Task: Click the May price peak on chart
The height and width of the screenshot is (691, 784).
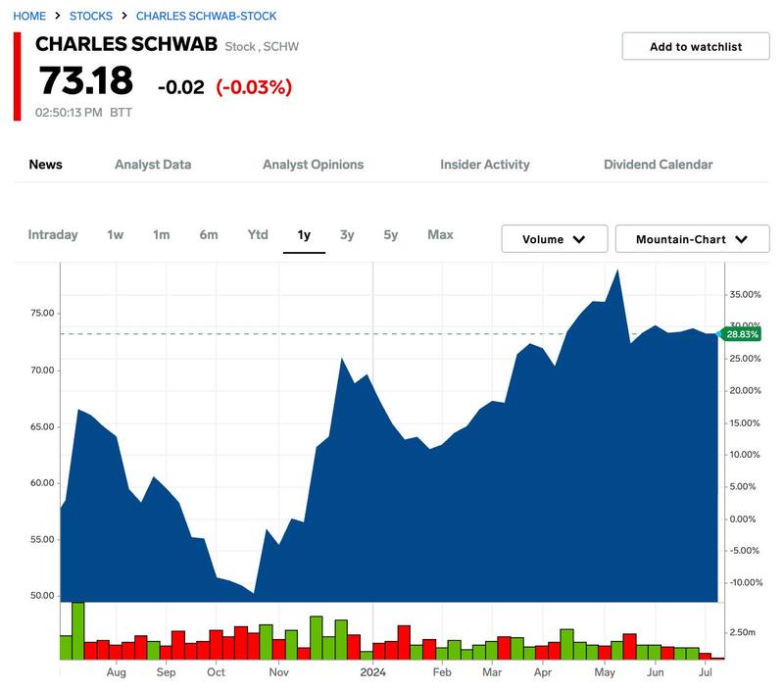Action: pos(618,271)
